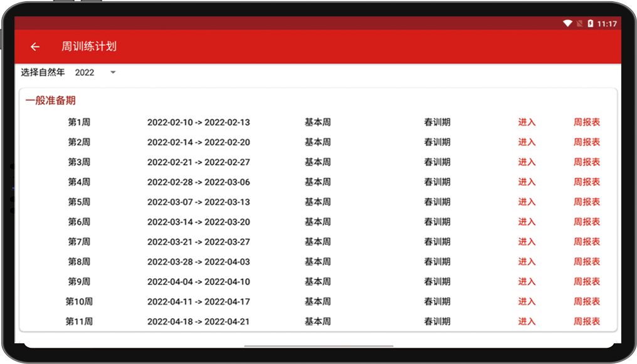
Task: Click 进入 for 第5周
Action: (527, 202)
